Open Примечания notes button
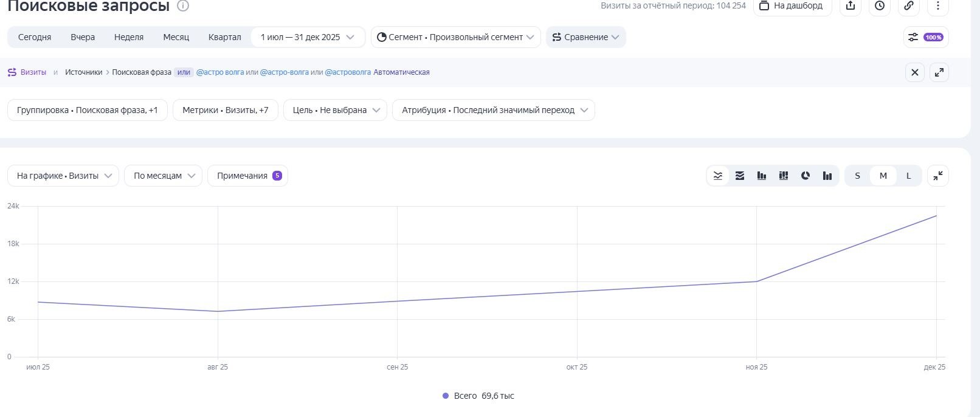The image size is (980, 417). (247, 176)
